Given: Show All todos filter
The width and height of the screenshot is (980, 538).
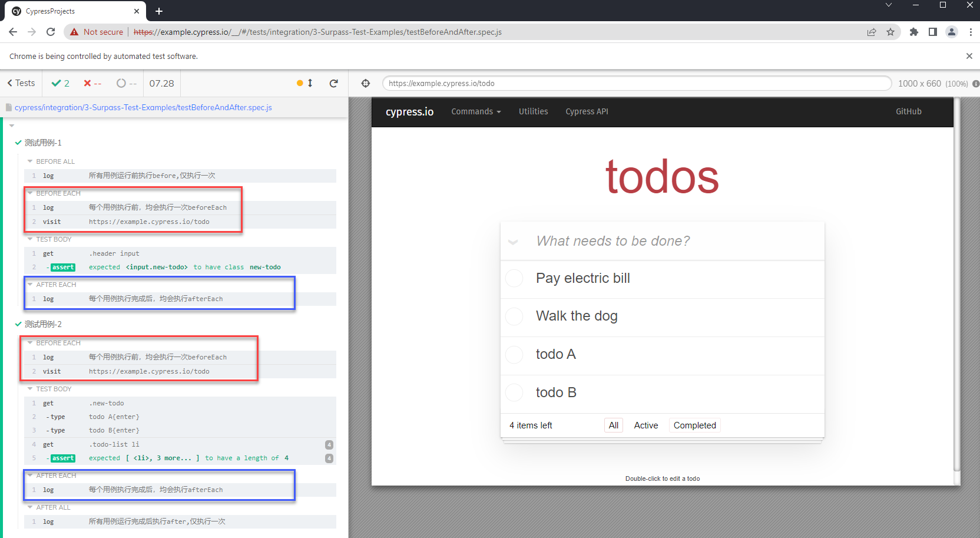Looking at the screenshot, I should [x=614, y=425].
